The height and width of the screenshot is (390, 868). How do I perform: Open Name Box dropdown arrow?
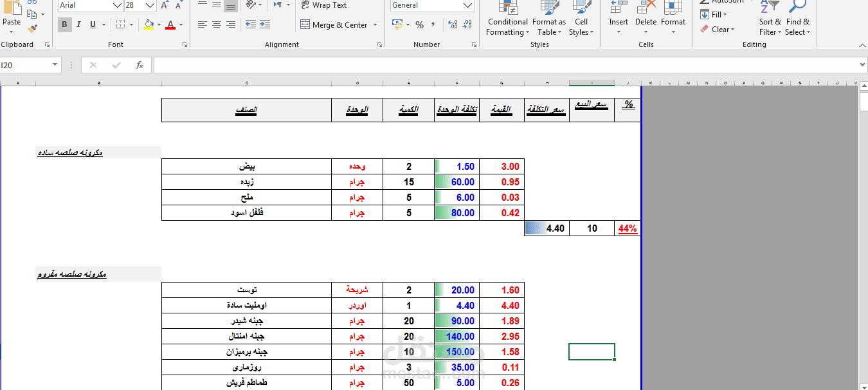click(x=55, y=65)
